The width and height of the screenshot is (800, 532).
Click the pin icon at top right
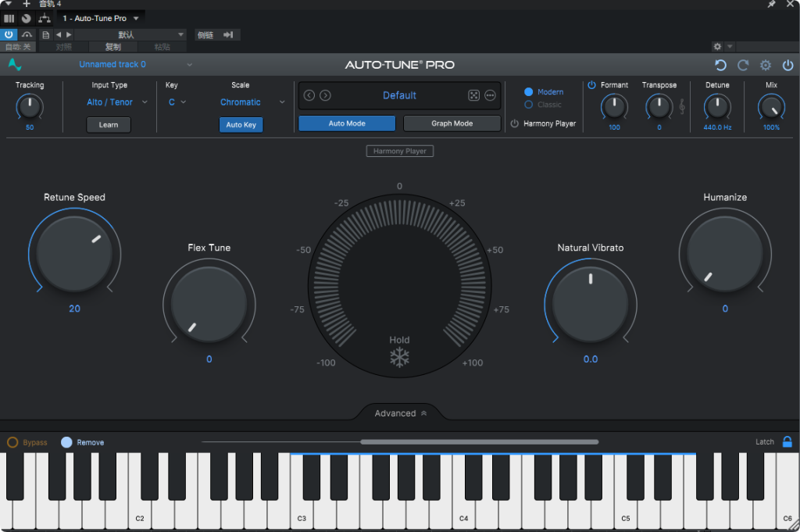pos(771,4)
